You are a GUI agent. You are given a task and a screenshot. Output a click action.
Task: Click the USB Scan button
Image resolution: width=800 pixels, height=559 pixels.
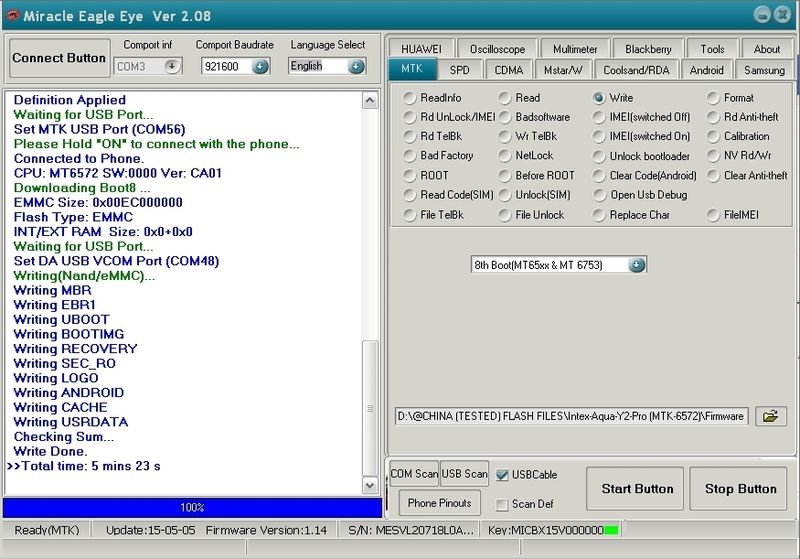click(x=464, y=474)
